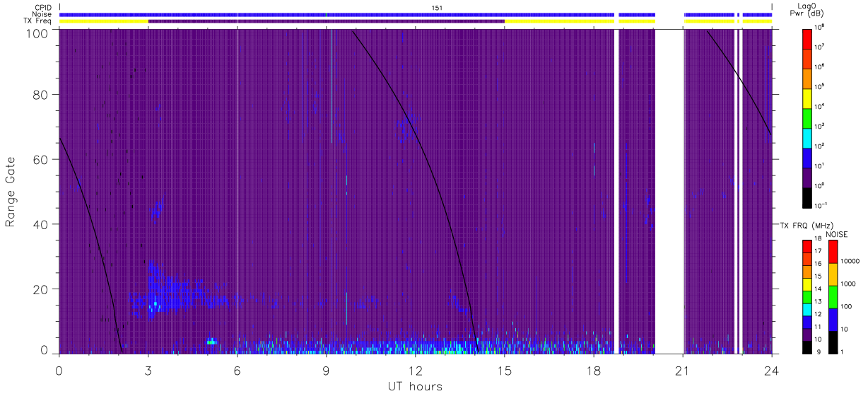Click the '20' tick on Range Gate axis
The height and width of the screenshot is (401, 868).
(42, 289)
